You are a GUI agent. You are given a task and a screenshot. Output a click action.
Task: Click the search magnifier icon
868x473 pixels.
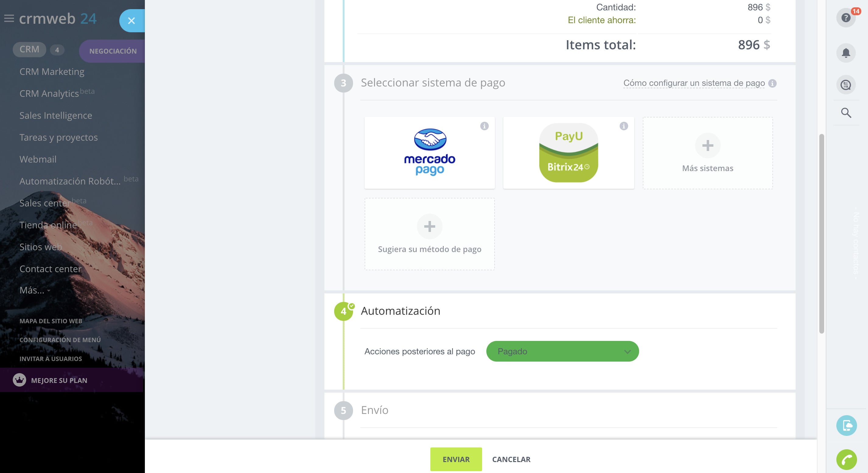846,113
